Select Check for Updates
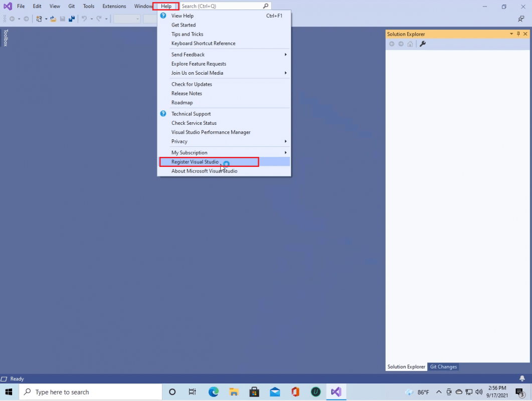This screenshot has width=532, height=401. tap(224, 84)
